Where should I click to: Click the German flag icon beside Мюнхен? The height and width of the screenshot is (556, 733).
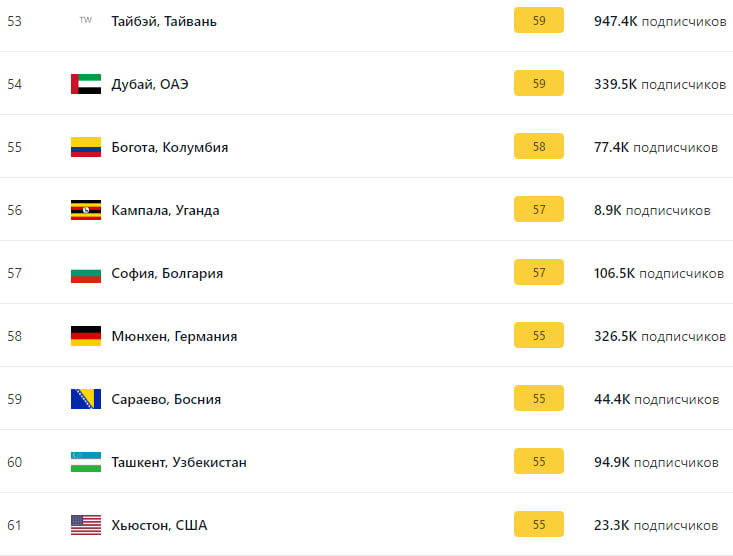coord(86,336)
